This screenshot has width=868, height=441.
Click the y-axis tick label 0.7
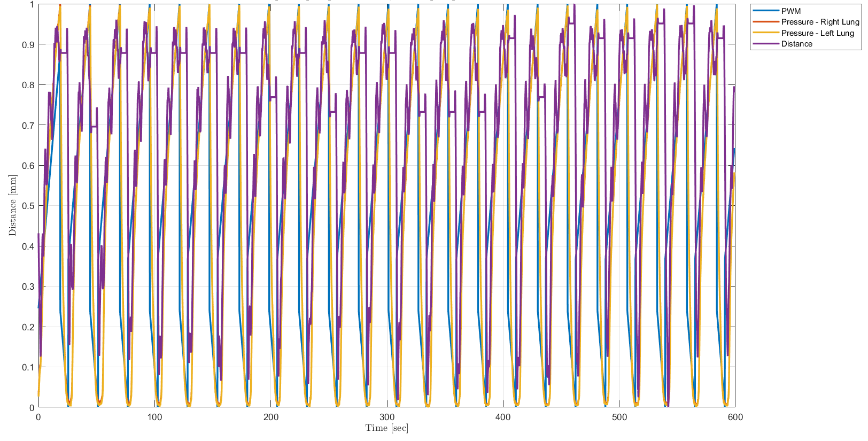pyautogui.click(x=28, y=126)
